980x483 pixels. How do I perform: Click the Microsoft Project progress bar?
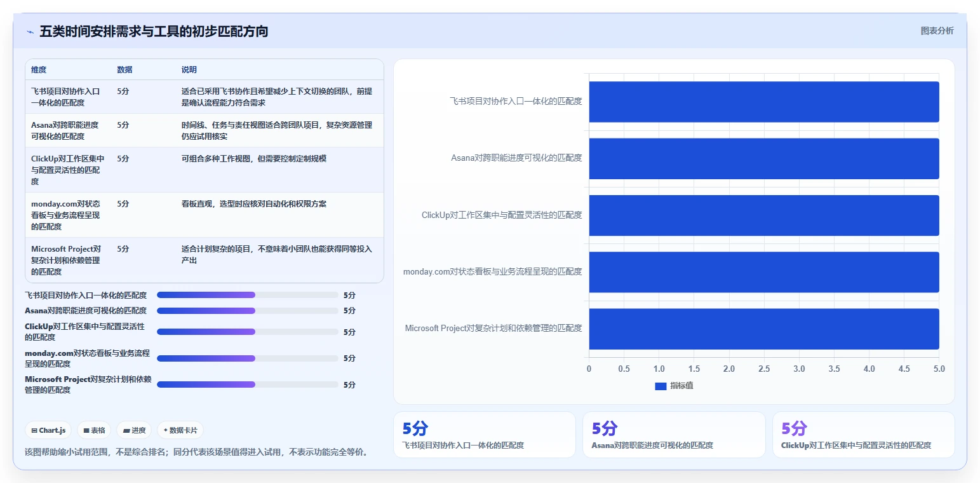(x=248, y=384)
